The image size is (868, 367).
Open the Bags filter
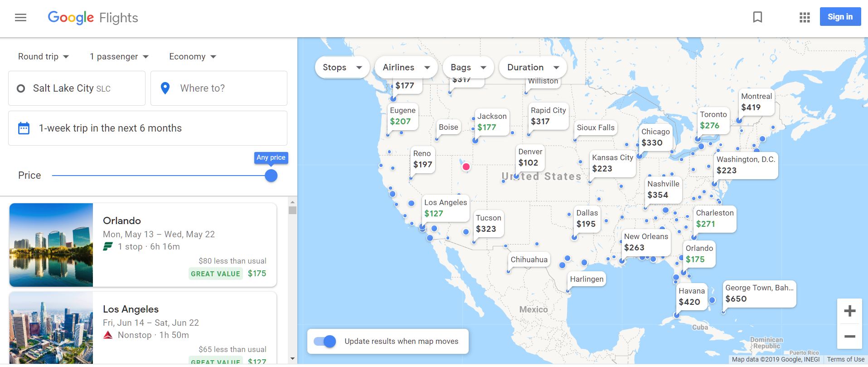468,68
